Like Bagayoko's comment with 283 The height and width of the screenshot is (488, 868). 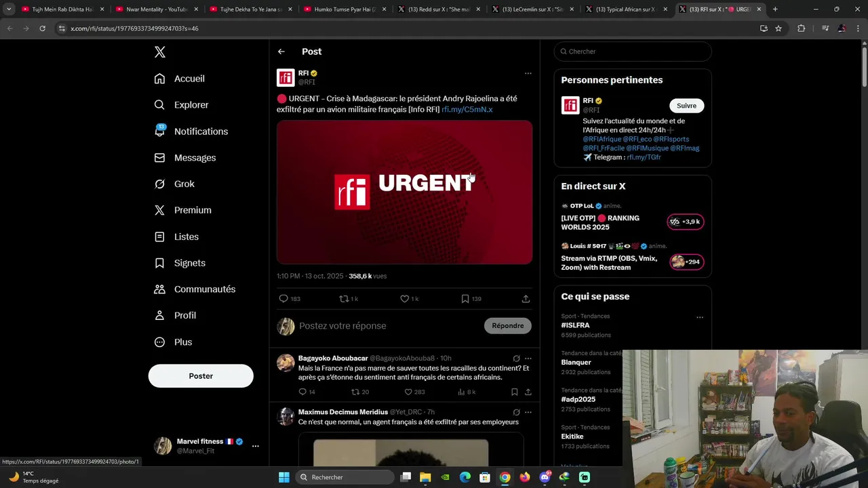click(x=414, y=392)
